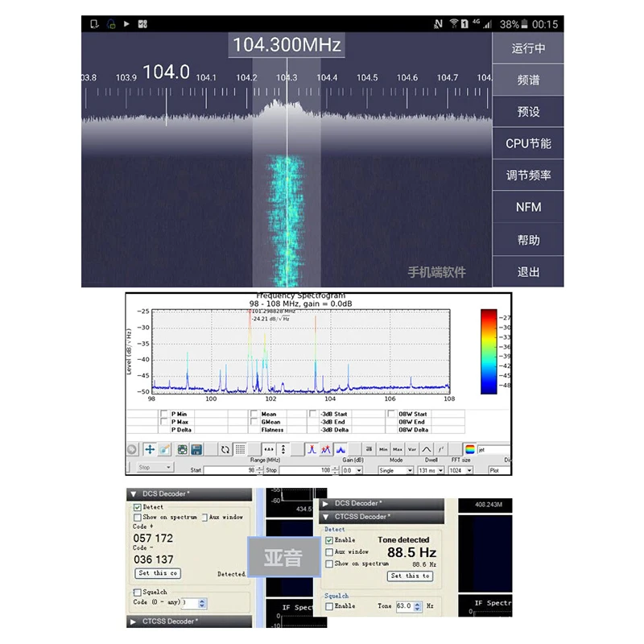
Task: Click the CTCSS squelch tone up/down arrows
Action: (418, 606)
